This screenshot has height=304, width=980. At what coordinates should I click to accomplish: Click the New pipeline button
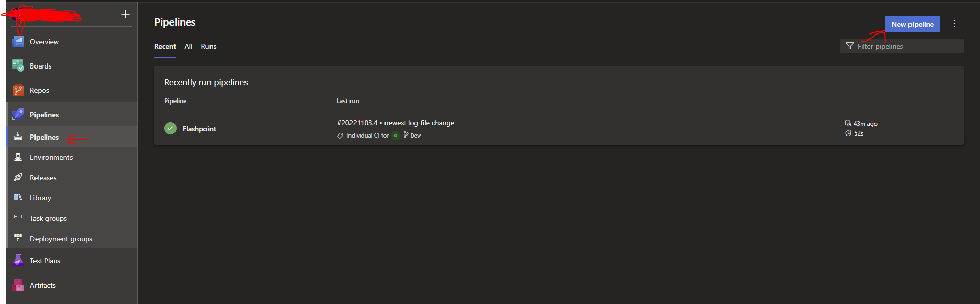point(912,24)
